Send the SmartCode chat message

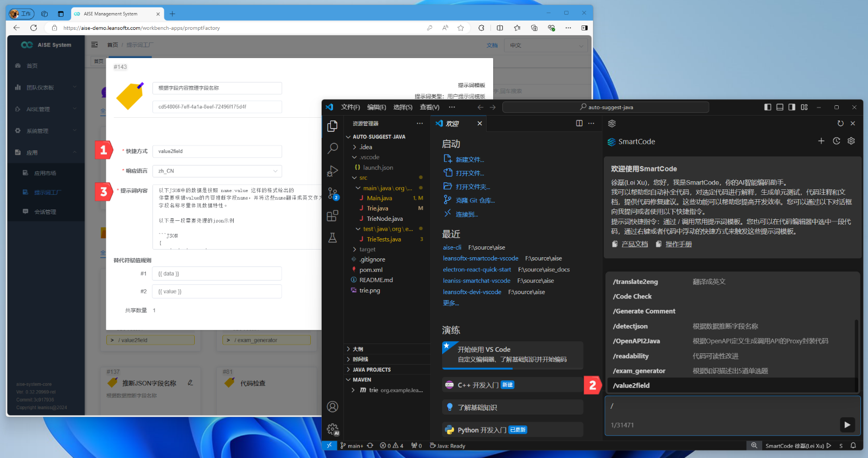[847, 425]
